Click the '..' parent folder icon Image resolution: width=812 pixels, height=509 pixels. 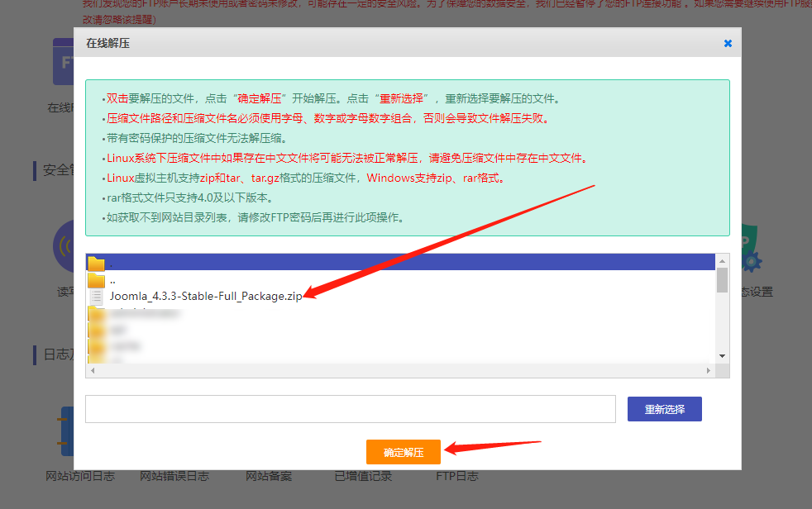click(97, 280)
